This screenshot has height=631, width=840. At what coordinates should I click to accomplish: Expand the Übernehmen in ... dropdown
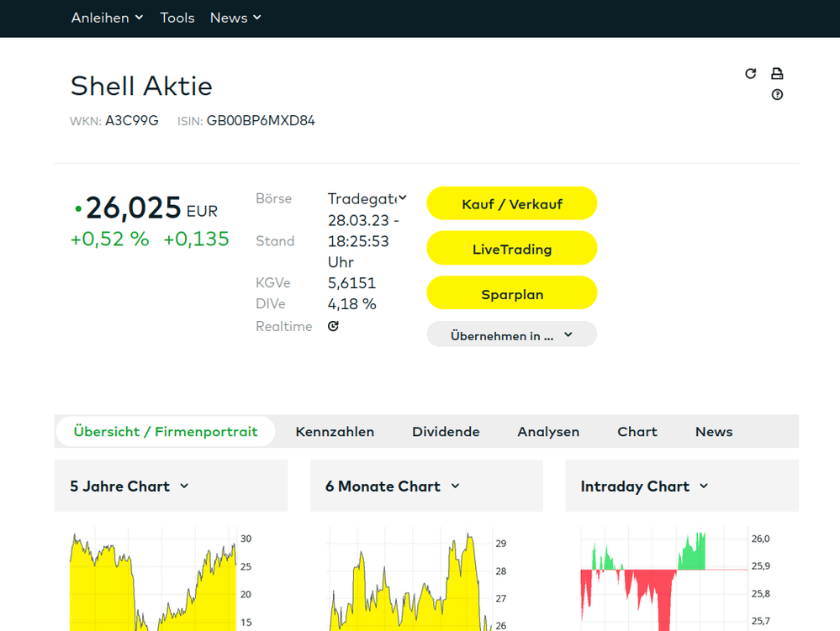click(x=511, y=335)
